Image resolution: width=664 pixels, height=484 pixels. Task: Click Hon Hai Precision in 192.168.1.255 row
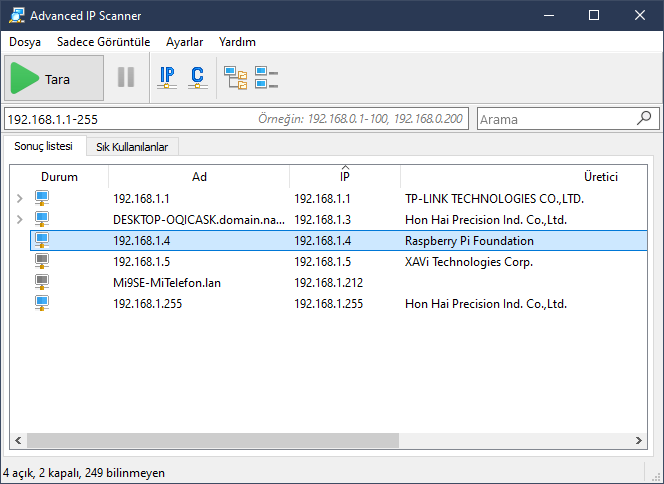click(486, 304)
